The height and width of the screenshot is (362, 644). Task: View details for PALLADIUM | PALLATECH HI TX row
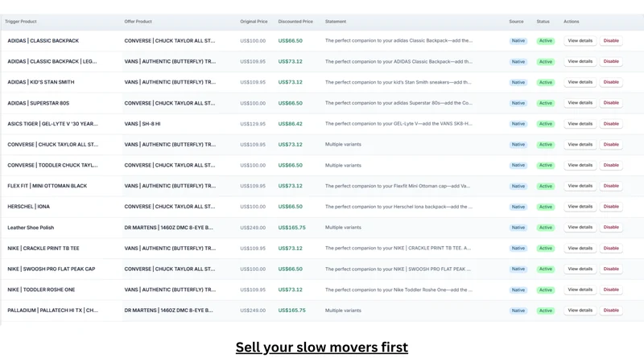(580, 311)
